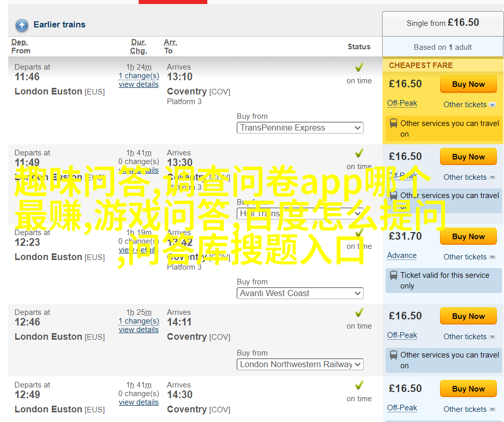Expand Other tickets for the £31.70 fare
504x422 pixels.
pyautogui.click(x=469, y=257)
